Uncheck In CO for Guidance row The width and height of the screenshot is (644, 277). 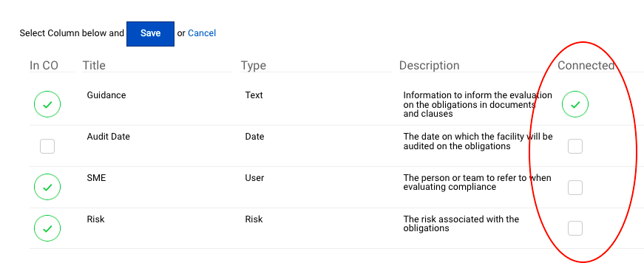point(47,104)
